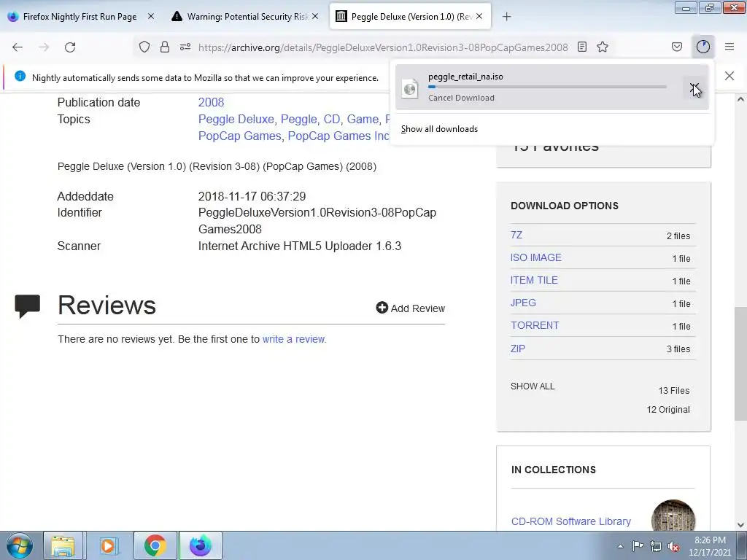Click the write a review link
Image resolution: width=747 pixels, height=560 pixels.
pyautogui.click(x=294, y=339)
